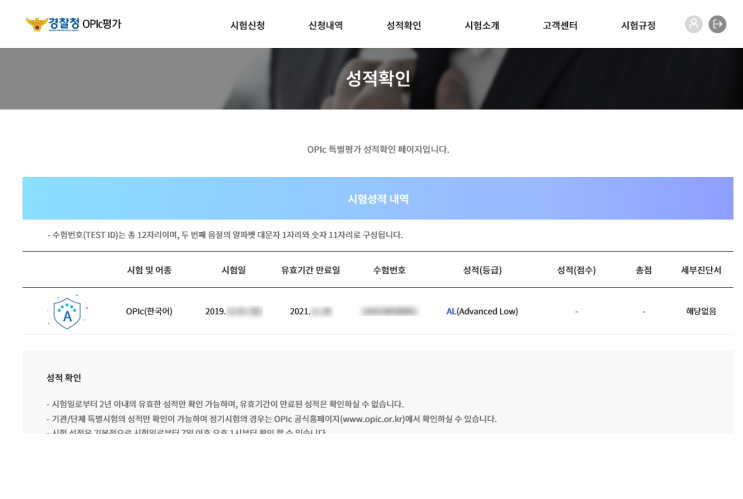Open the user profile icon
743x499 pixels.
pyautogui.click(x=693, y=24)
